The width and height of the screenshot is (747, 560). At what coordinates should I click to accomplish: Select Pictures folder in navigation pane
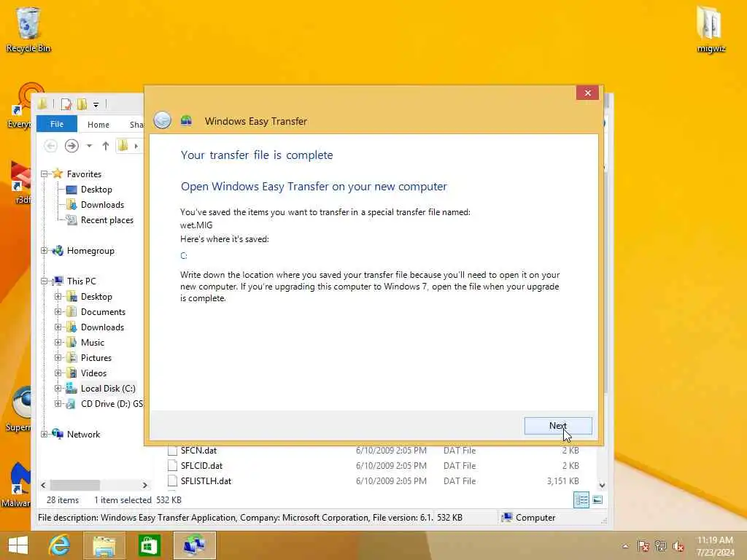96,357
